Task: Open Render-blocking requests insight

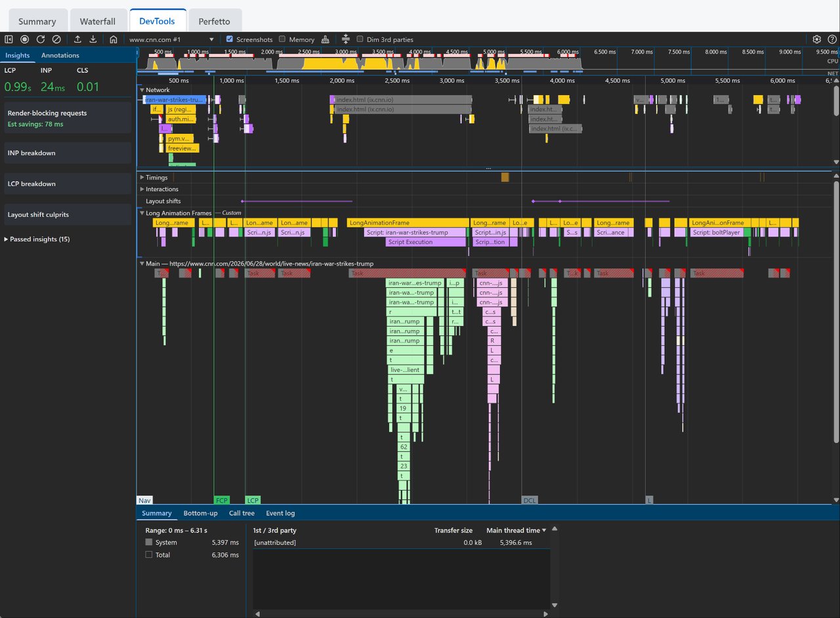Action: click(68, 118)
